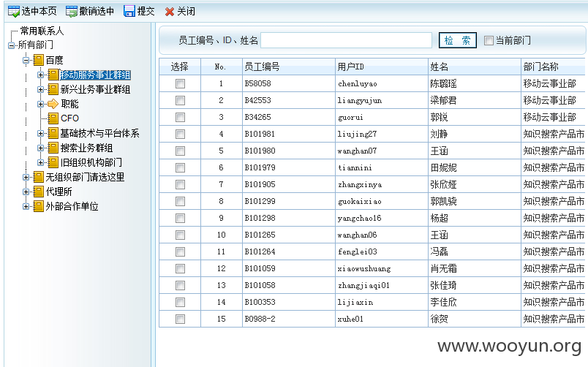Click the 旧组织机构部门 folder icon
The width and height of the screenshot is (588, 367).
[53, 162]
